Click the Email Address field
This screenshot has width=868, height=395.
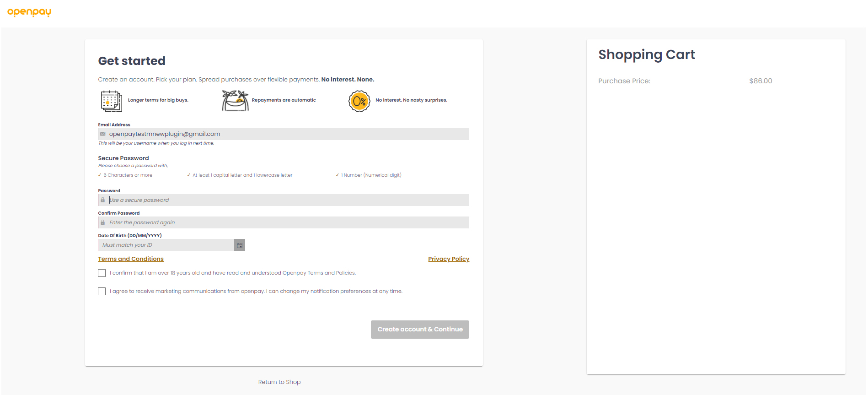pos(284,134)
